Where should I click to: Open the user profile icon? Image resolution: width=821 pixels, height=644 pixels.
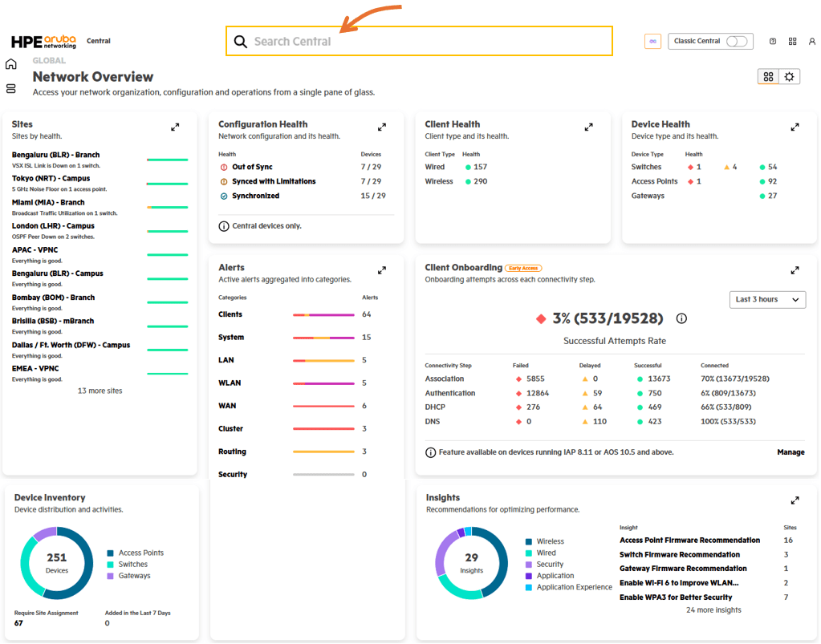[812, 42]
